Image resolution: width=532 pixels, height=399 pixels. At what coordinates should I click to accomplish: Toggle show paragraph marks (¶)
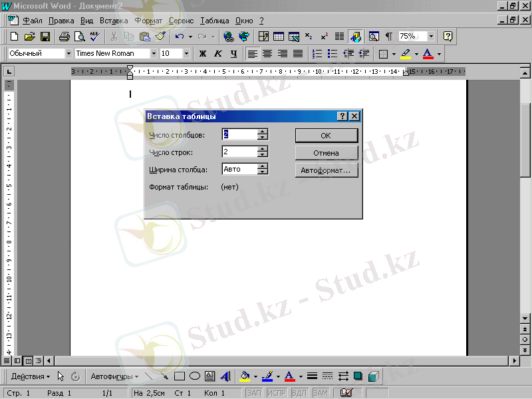point(388,37)
